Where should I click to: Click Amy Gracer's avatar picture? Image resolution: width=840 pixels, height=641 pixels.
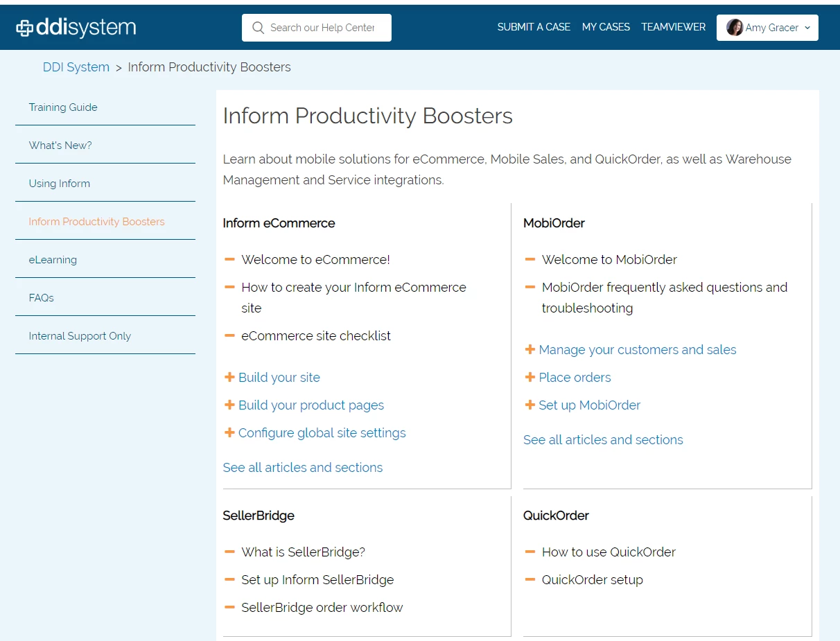735,28
